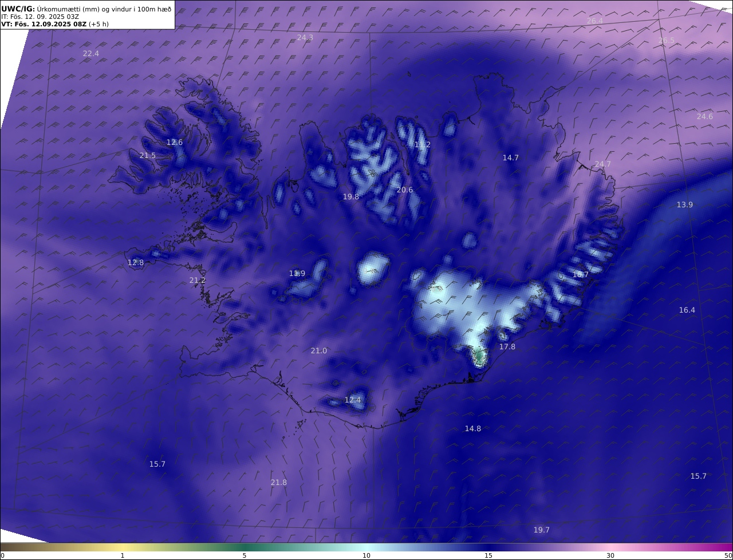Select the 14.7 value label
The height and width of the screenshot is (560, 733).
coord(511,157)
